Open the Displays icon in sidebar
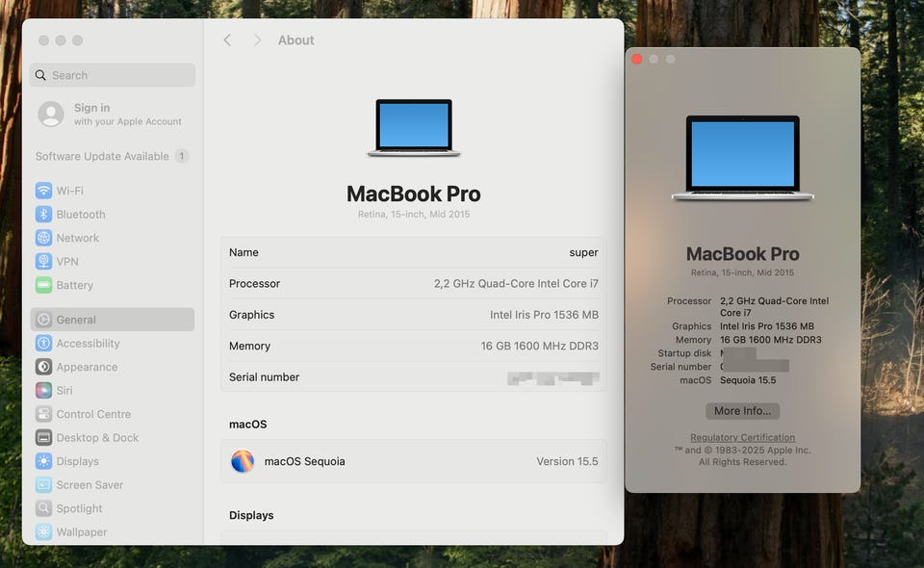 43,461
